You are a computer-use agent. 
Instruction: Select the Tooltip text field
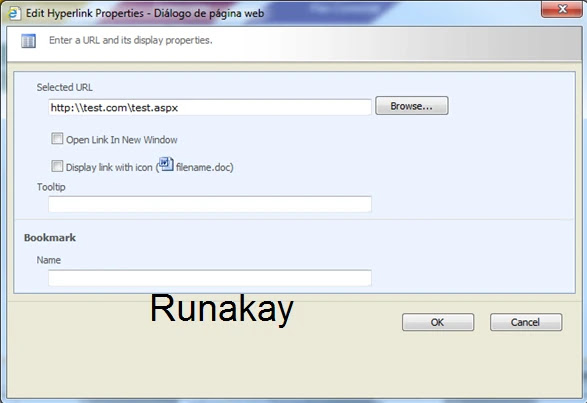[x=210, y=204]
